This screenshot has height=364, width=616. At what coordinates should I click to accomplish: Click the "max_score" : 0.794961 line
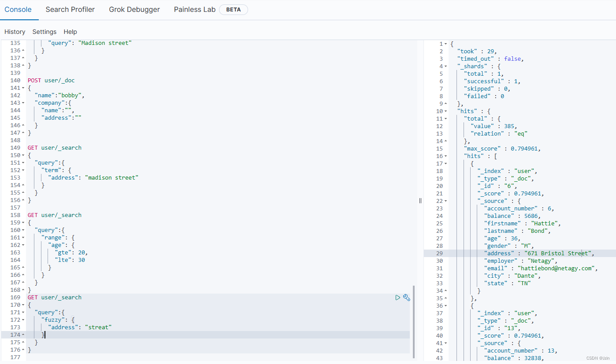click(502, 149)
